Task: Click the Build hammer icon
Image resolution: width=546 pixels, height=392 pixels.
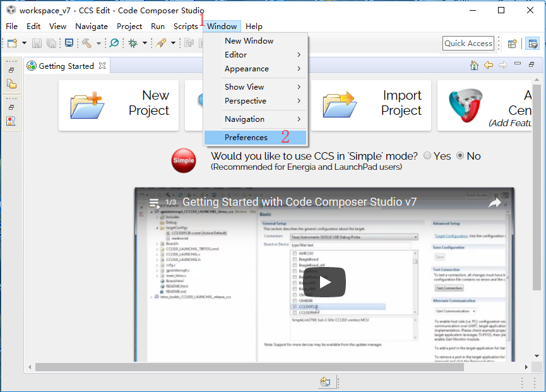Action: click(86, 43)
